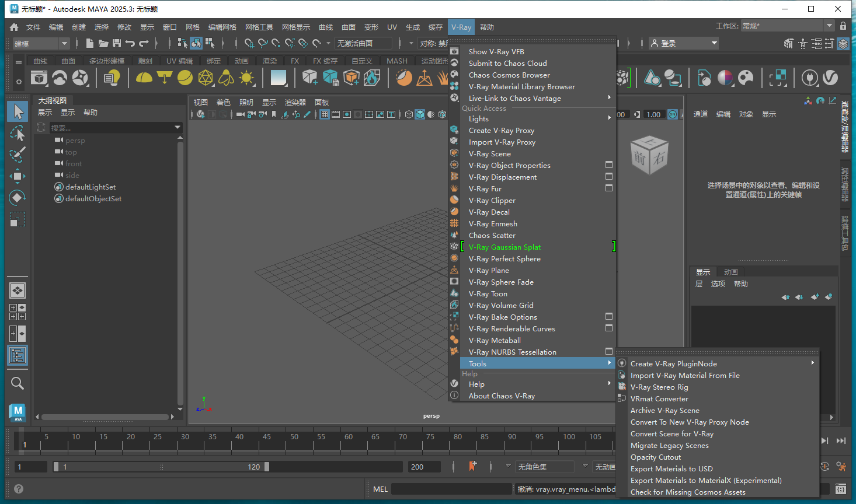Viewport: 856px width, 504px height.
Task: Switch to four-view layout icon
Action: click(x=18, y=312)
